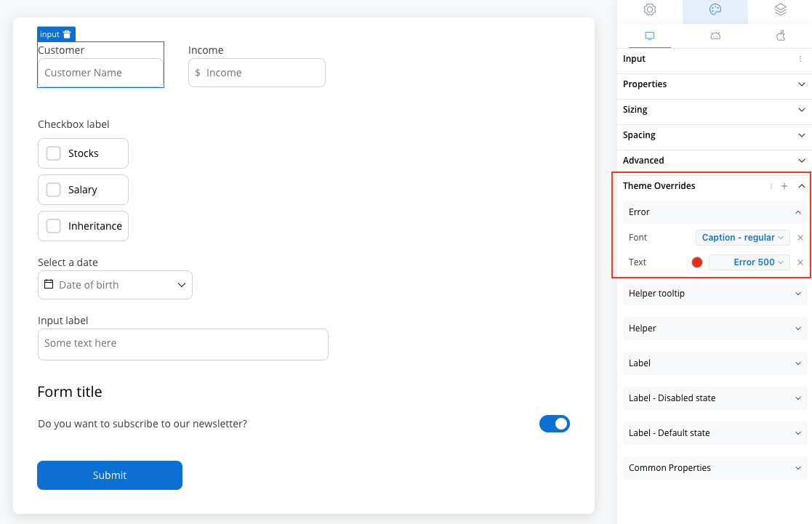
Task: Switch to the palette styling tab
Action: (715, 9)
